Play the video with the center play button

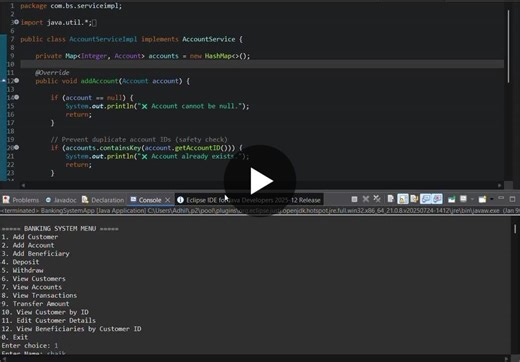(260, 181)
